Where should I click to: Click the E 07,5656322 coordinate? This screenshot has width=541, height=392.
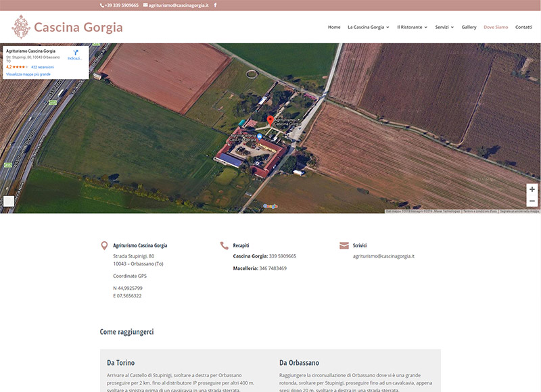pyautogui.click(x=127, y=296)
